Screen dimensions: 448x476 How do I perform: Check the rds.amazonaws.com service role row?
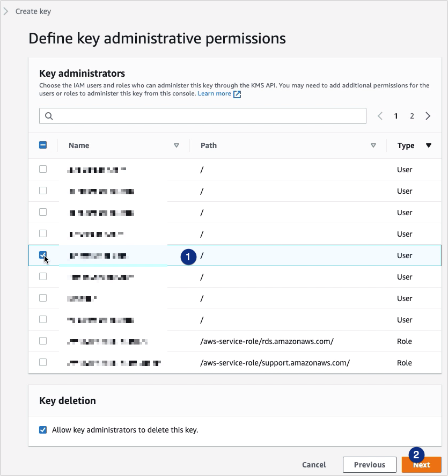pos(42,341)
